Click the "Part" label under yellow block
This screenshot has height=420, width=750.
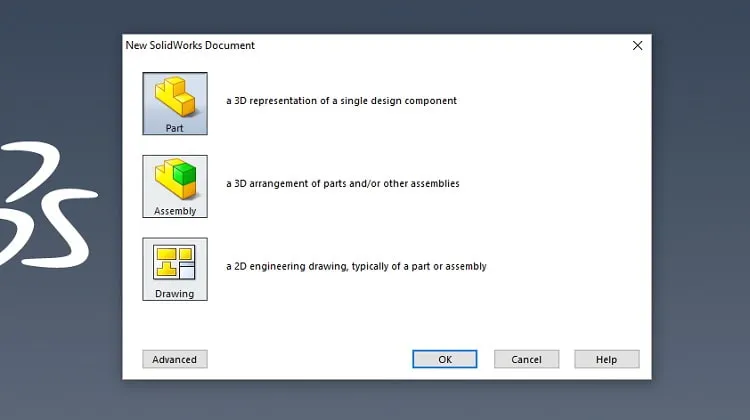[175, 128]
